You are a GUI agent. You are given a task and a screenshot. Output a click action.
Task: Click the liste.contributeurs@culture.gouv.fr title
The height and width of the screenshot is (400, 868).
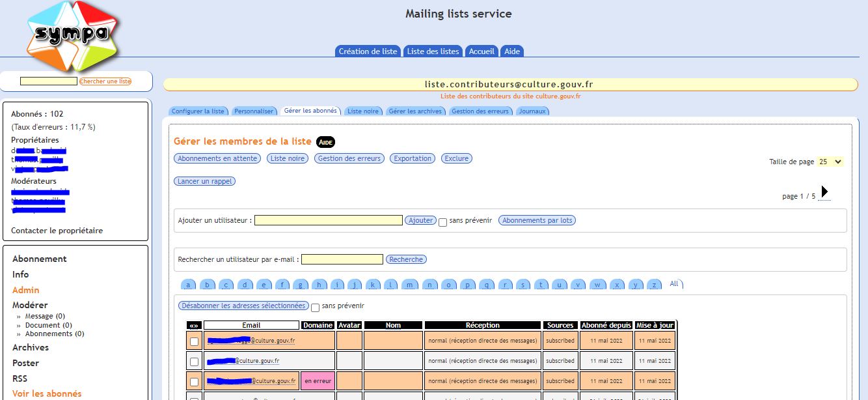(509, 85)
